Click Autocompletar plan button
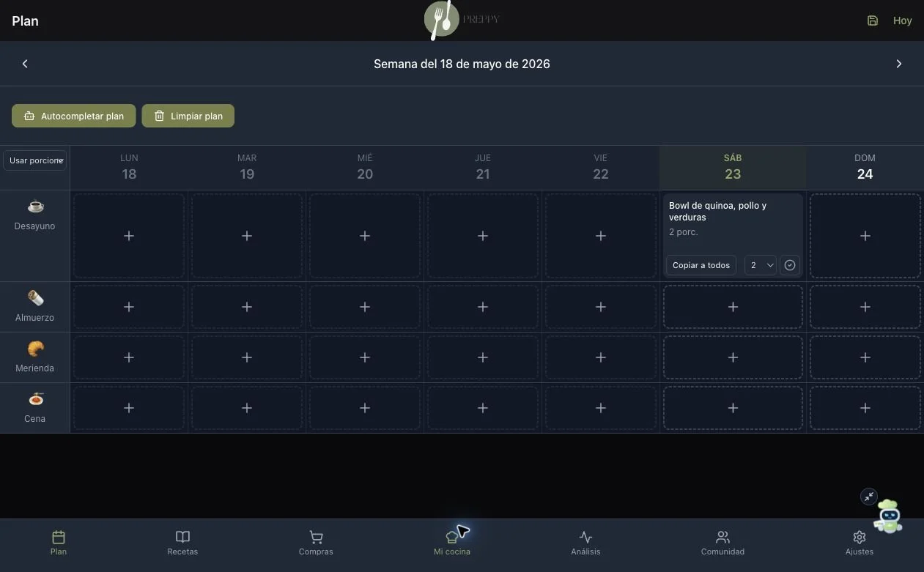 [73, 116]
